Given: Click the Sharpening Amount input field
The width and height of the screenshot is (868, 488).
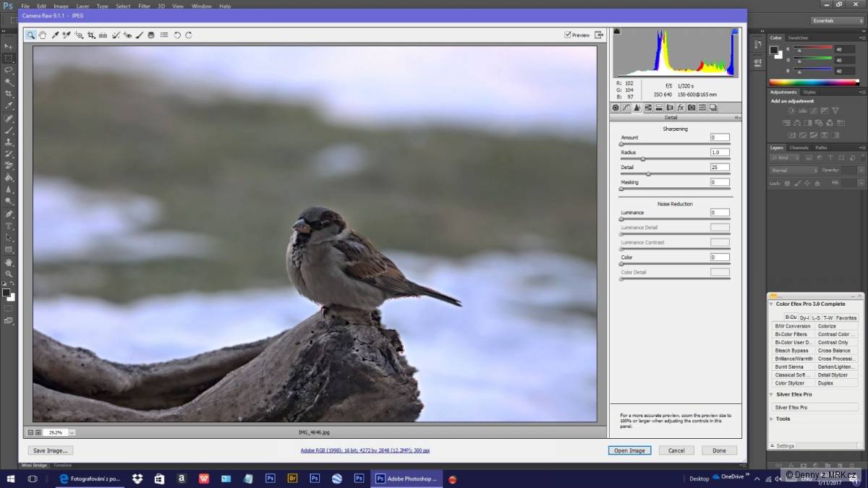Looking at the screenshot, I should coord(720,137).
